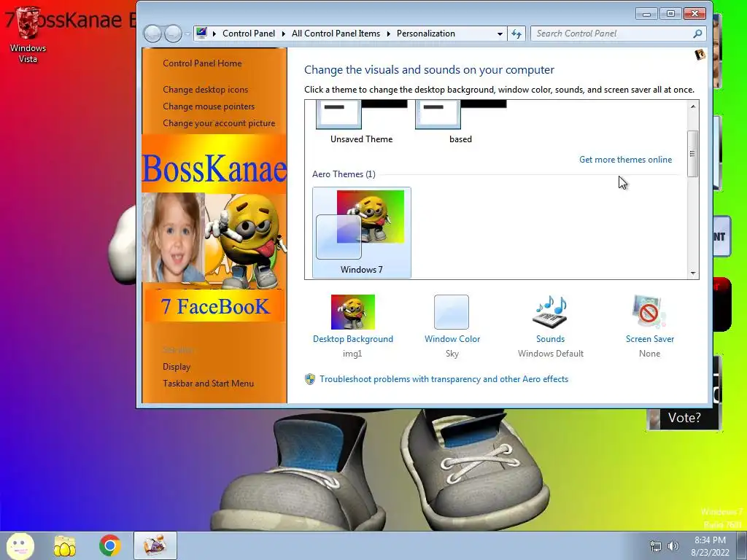
Task: Click the Screen Saver label link
Action: click(650, 339)
